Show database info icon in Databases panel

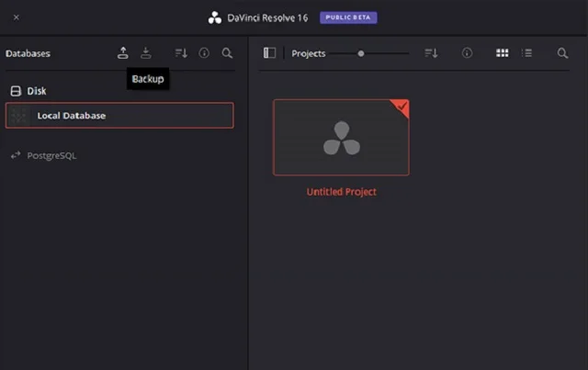point(204,53)
